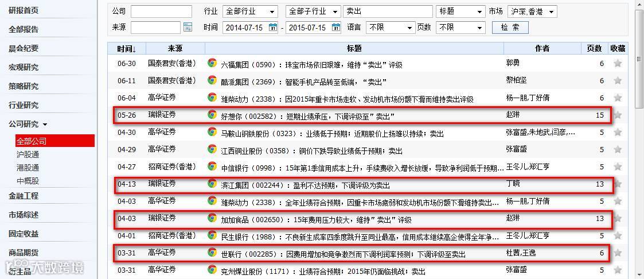Open 世联行 下调评级至卖出 report title

click(x=344, y=254)
